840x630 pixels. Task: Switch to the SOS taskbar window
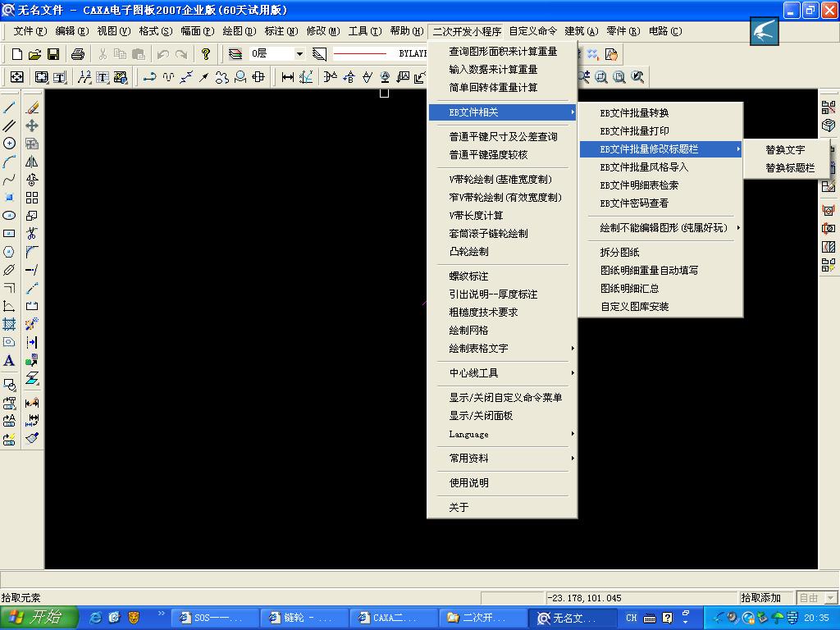[215, 618]
